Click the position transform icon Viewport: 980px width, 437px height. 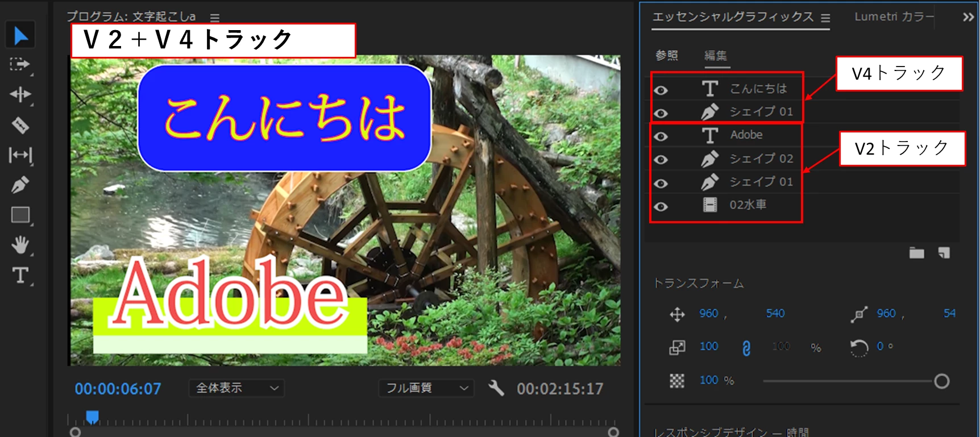pyautogui.click(x=677, y=314)
